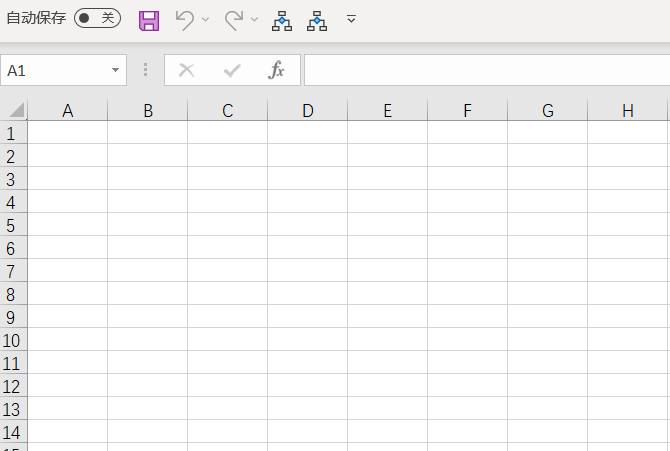The width and height of the screenshot is (670, 451).
Task: Save the workbook with the purple disk icon
Action: pos(149,21)
